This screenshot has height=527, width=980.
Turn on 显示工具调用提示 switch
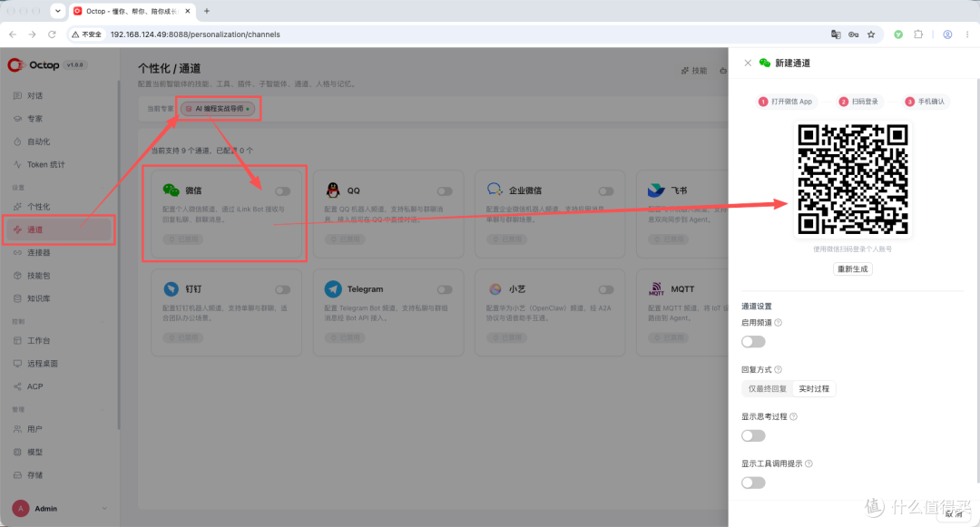pos(753,483)
